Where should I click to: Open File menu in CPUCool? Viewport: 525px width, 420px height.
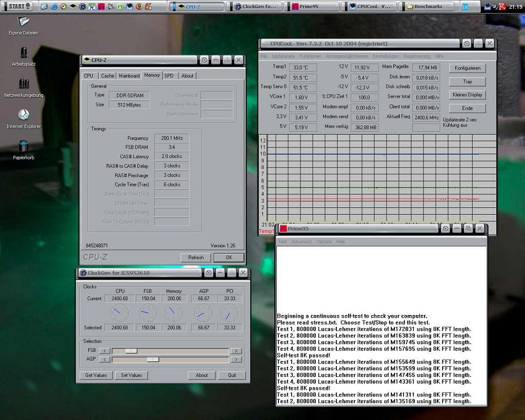coord(264,56)
